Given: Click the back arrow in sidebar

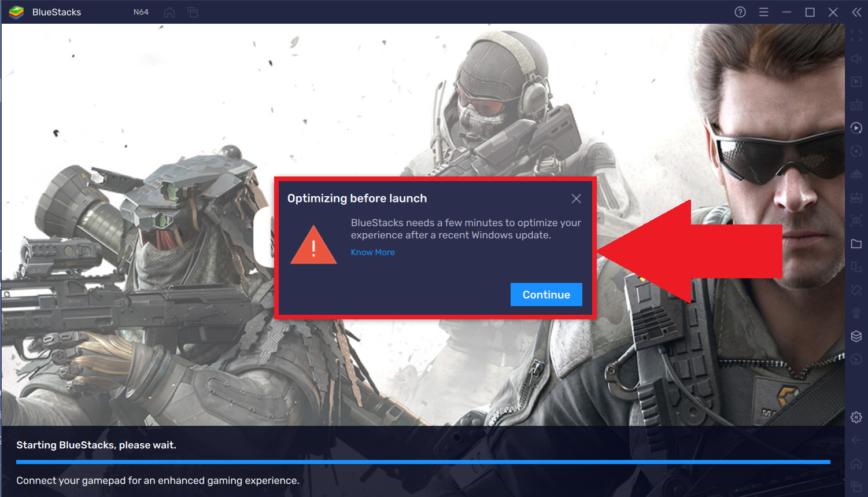Looking at the screenshot, I should (856, 440).
